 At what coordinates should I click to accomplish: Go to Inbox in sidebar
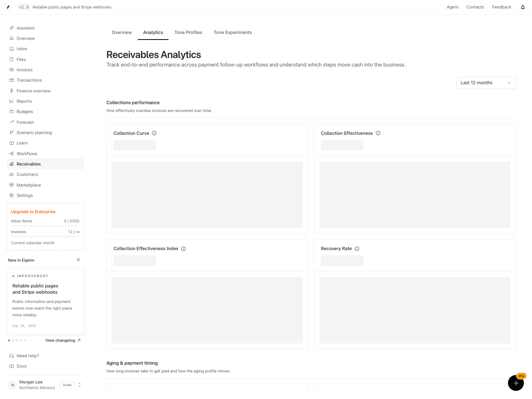pos(45,49)
